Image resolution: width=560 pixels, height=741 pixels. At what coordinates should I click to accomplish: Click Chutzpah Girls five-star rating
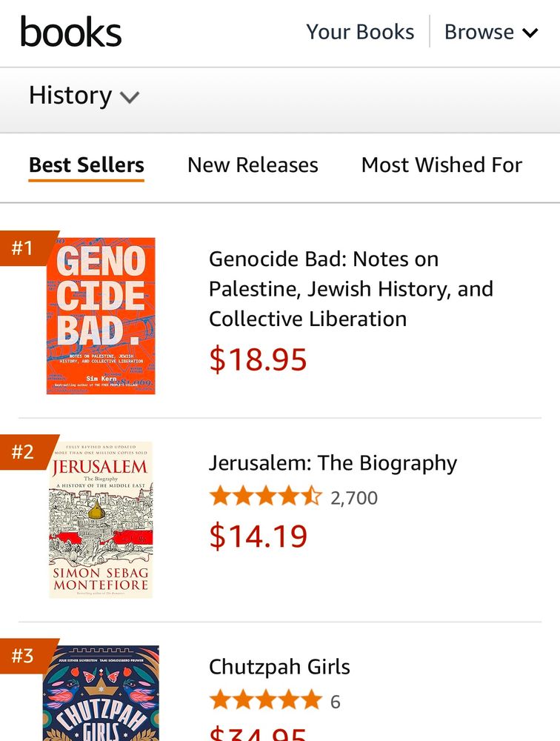(x=266, y=700)
